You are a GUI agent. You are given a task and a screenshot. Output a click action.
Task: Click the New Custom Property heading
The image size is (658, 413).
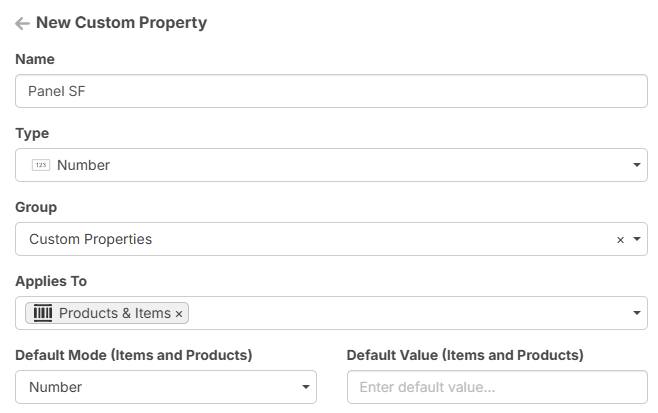(x=121, y=22)
